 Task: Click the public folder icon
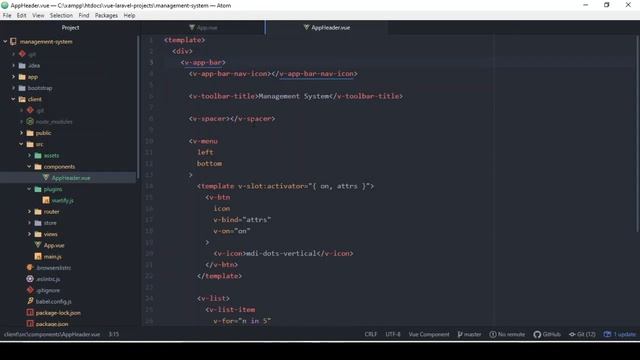point(30,133)
